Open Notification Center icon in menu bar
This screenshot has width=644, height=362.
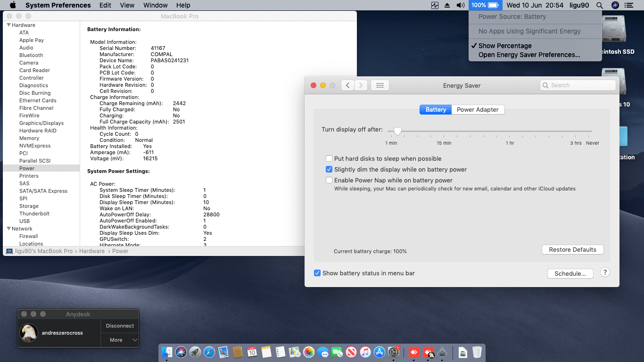tap(628, 5)
